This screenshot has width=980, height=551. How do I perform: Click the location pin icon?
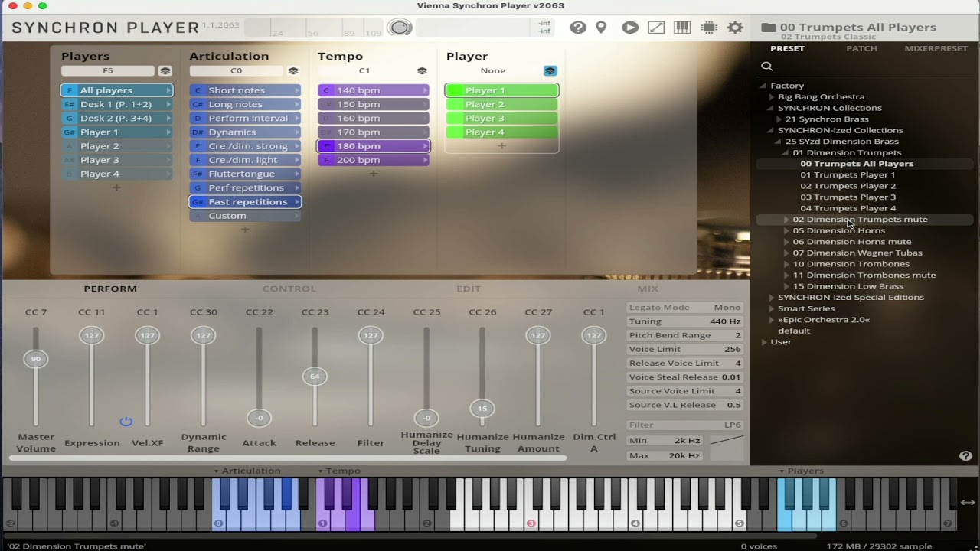[x=601, y=28]
